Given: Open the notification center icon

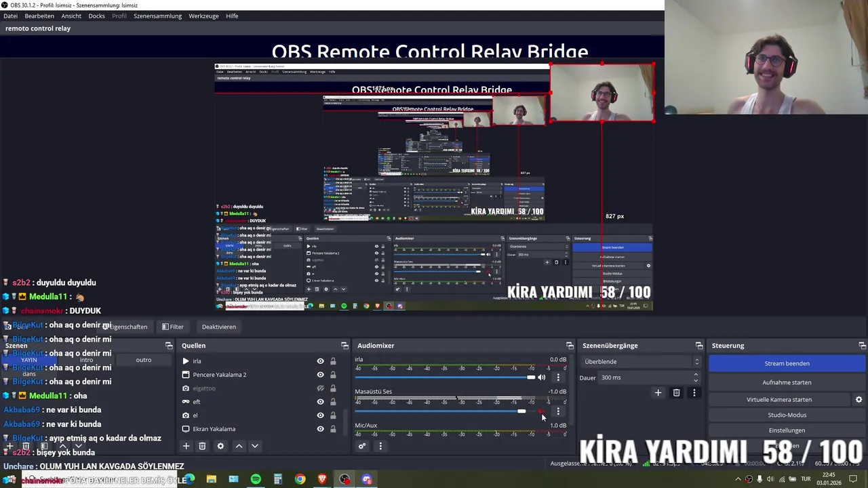Looking at the screenshot, I should click(x=854, y=479).
